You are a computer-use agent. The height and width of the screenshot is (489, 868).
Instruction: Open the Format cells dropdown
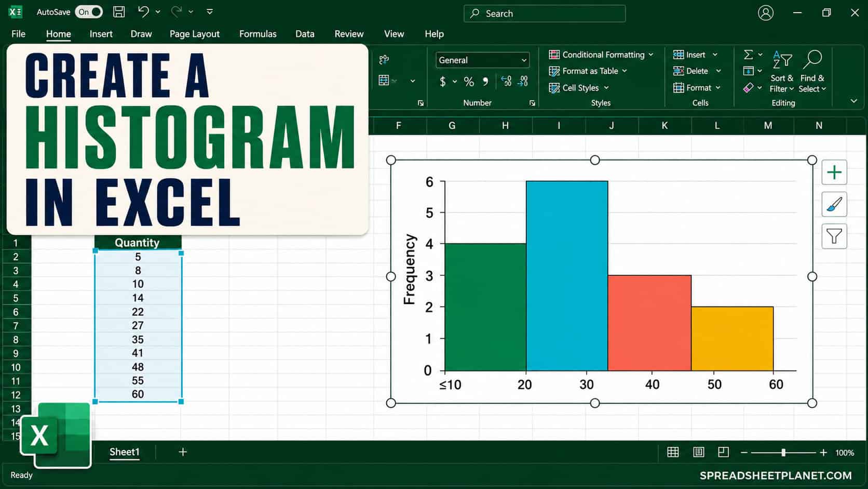click(718, 88)
